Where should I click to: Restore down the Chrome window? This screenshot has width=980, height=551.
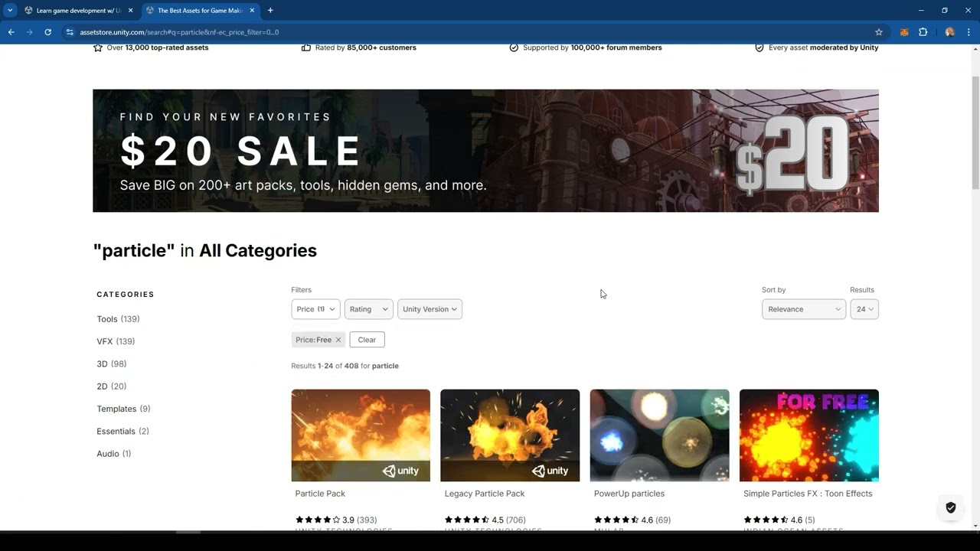pyautogui.click(x=945, y=11)
